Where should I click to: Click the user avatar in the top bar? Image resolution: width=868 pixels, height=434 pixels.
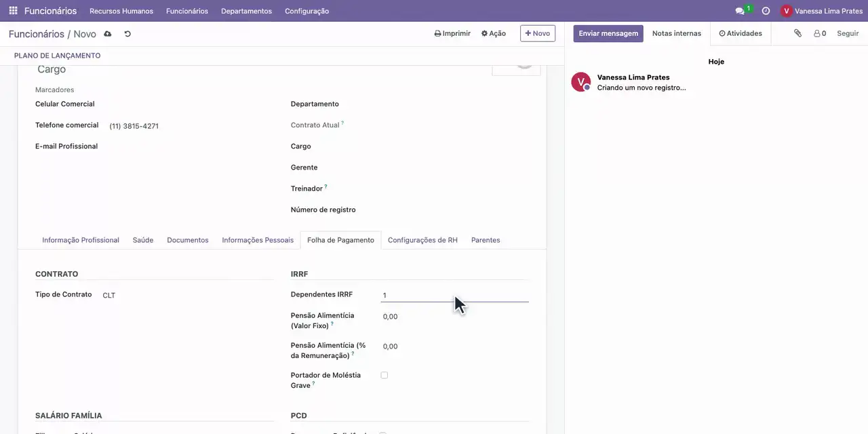pos(787,11)
